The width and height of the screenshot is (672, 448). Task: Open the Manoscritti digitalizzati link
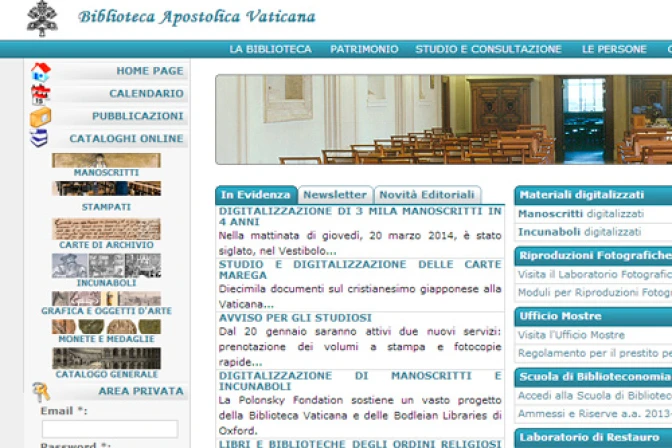pos(580,214)
